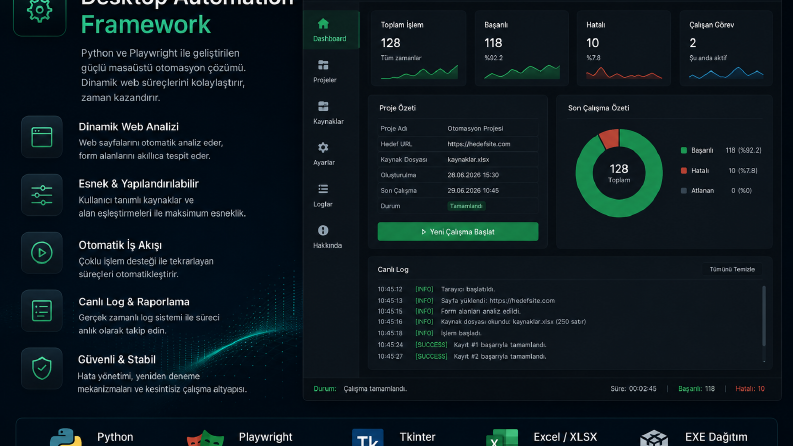Screen dimensions: 793x446
Task: Start a new run with Yeni Çalışma Başlat
Action: (458, 232)
